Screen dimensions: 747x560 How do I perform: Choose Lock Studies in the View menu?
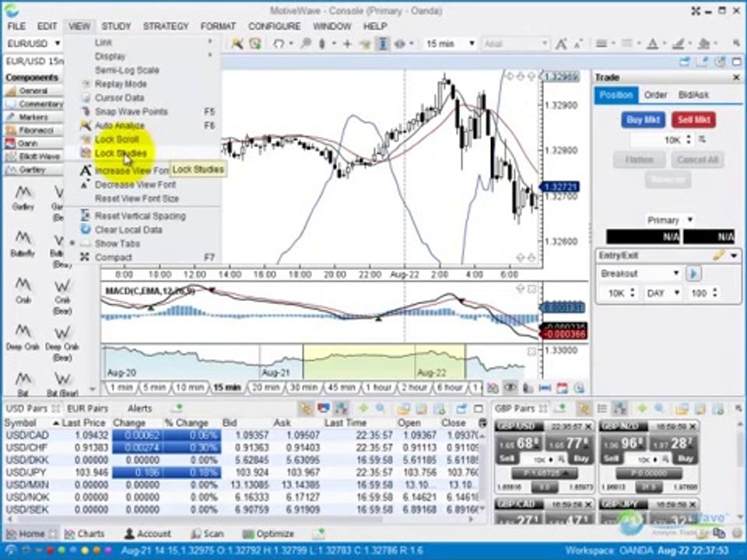[121, 153]
